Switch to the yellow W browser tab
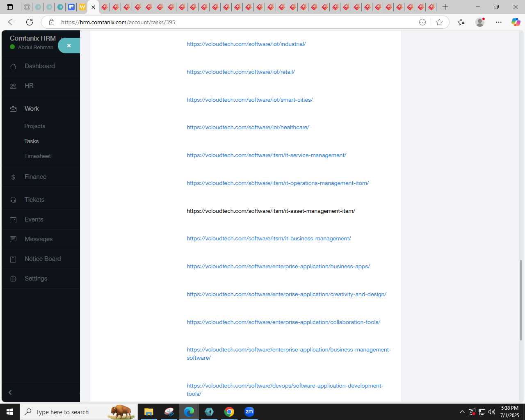Image resolution: width=525 pixels, height=420 pixels. pos(82,7)
